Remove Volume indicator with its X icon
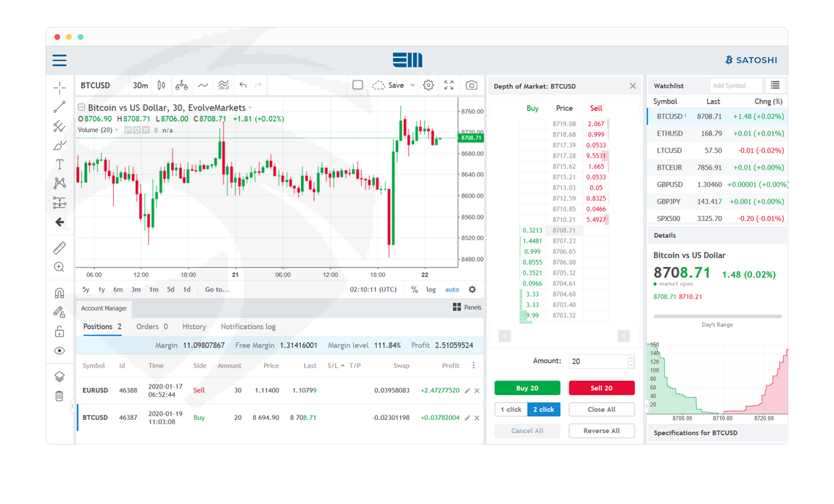 tap(146, 131)
